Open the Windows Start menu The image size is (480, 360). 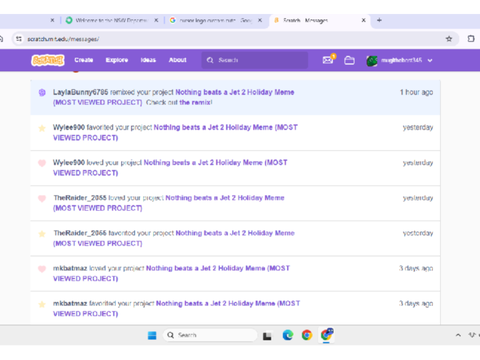152,335
